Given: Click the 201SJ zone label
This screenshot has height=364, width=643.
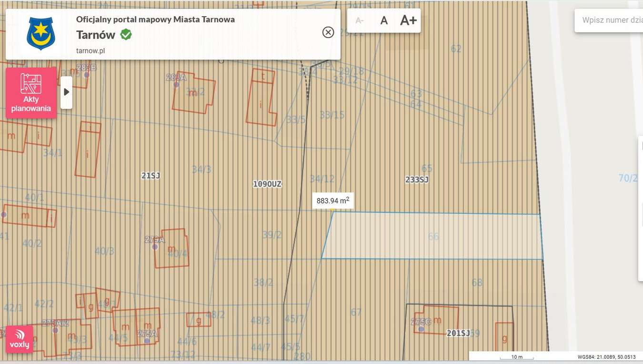Looking at the screenshot, I should [x=458, y=333].
